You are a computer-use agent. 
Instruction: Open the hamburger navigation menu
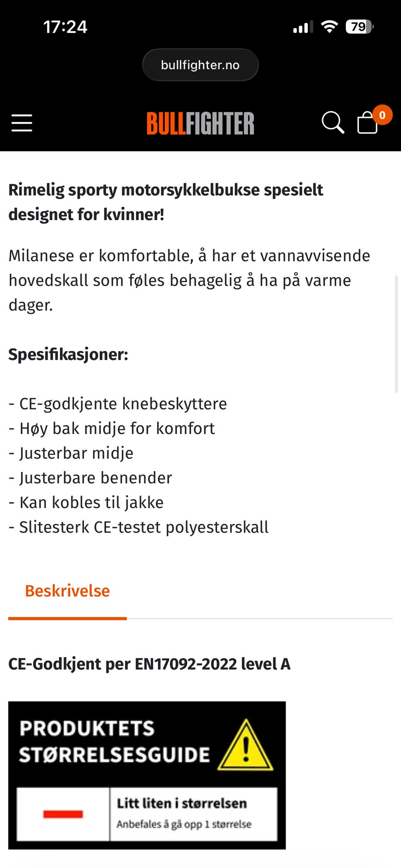(x=22, y=122)
